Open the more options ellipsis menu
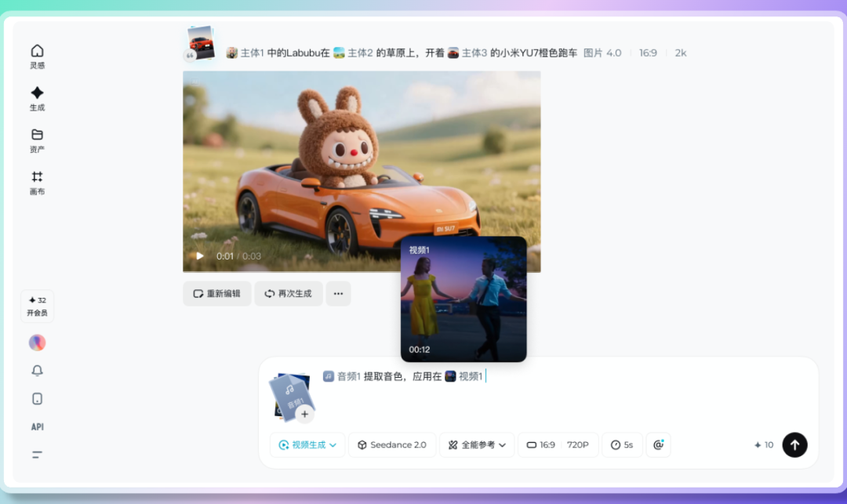This screenshot has width=847, height=504. 338,293
